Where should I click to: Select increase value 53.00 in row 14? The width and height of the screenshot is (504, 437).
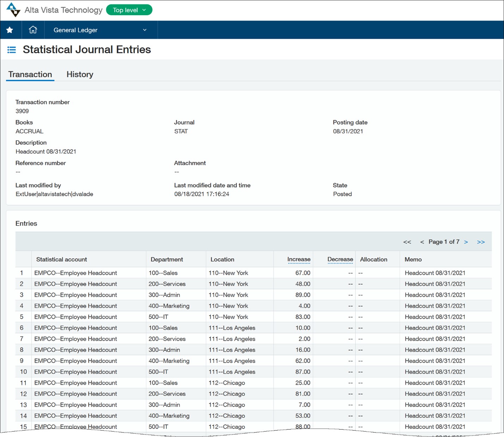(303, 416)
